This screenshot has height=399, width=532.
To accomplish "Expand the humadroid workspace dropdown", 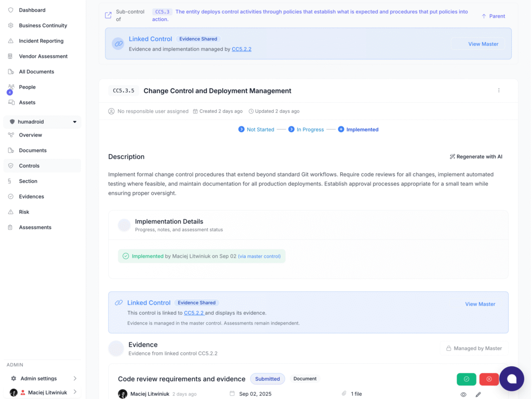I will tap(74, 122).
